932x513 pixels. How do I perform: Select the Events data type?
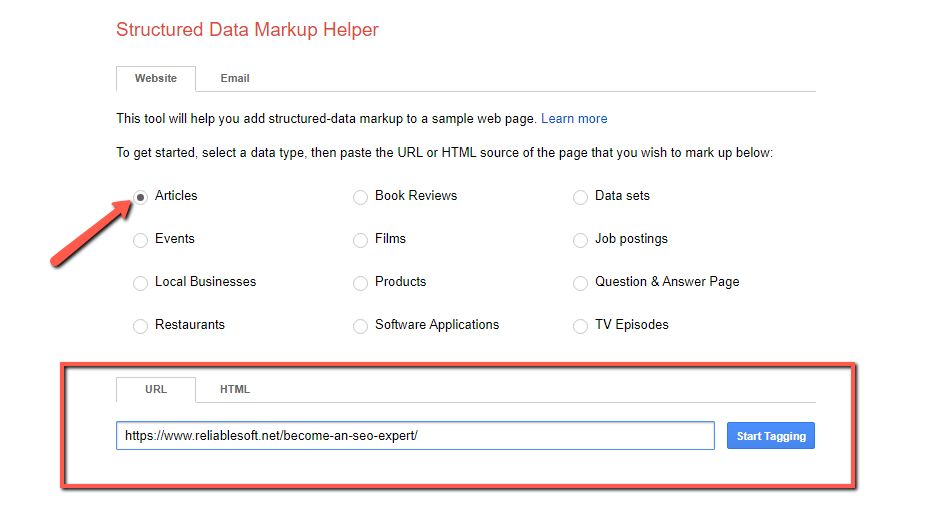tap(141, 240)
